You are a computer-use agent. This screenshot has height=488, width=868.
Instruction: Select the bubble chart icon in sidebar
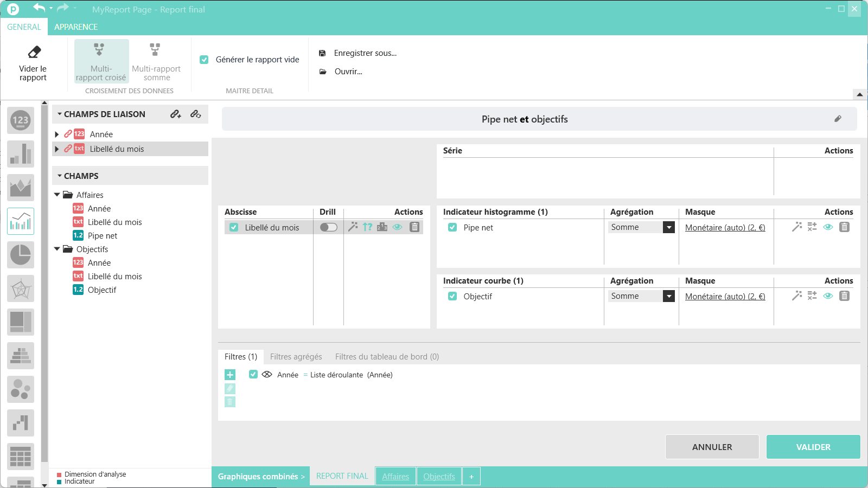[21, 389]
